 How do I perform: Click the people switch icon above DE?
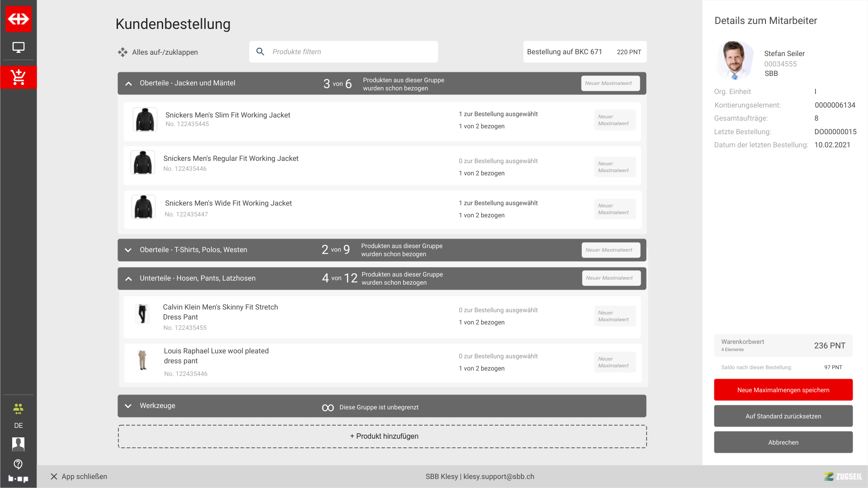tap(18, 409)
